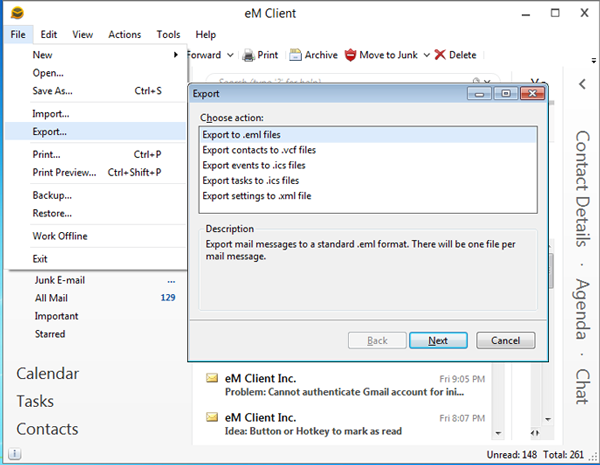600x465 pixels.
Task: Click the 'Unread: 148' status bar text
Action: 512,455
